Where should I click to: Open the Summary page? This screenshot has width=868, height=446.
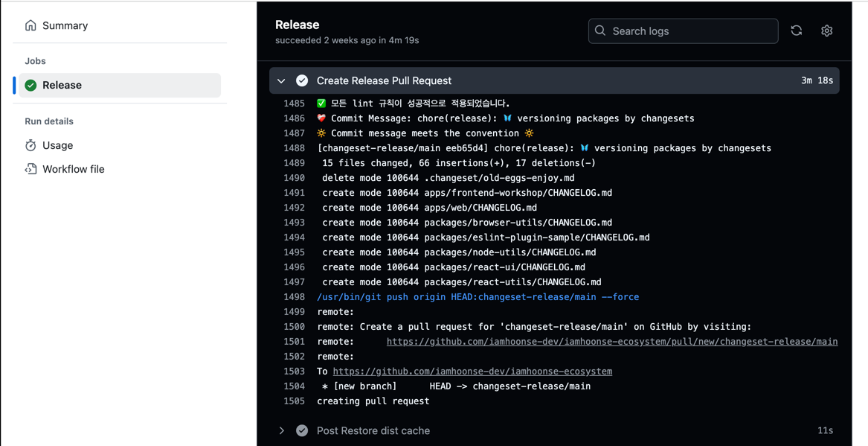(x=57, y=25)
